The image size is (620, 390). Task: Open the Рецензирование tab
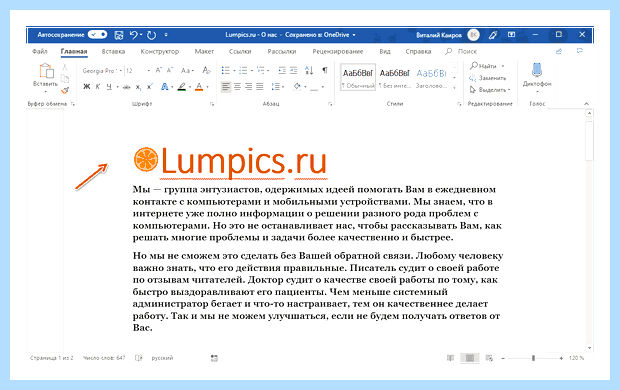coord(338,51)
